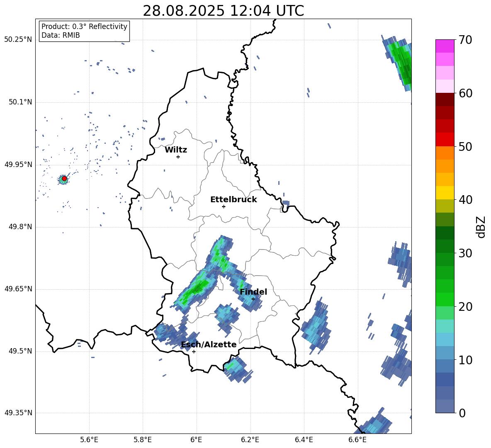Click the 49.35°N latitude label
The width and height of the screenshot is (491, 448).
(x=18, y=413)
